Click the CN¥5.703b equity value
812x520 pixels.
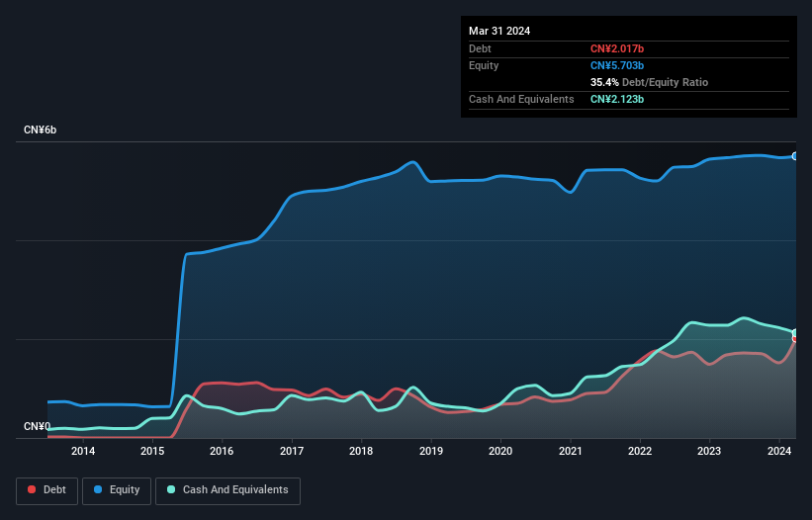coord(617,65)
